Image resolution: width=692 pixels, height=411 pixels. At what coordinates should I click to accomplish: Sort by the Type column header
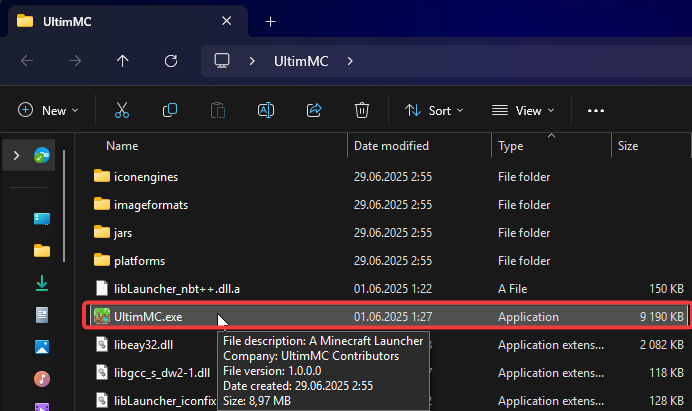pos(511,146)
